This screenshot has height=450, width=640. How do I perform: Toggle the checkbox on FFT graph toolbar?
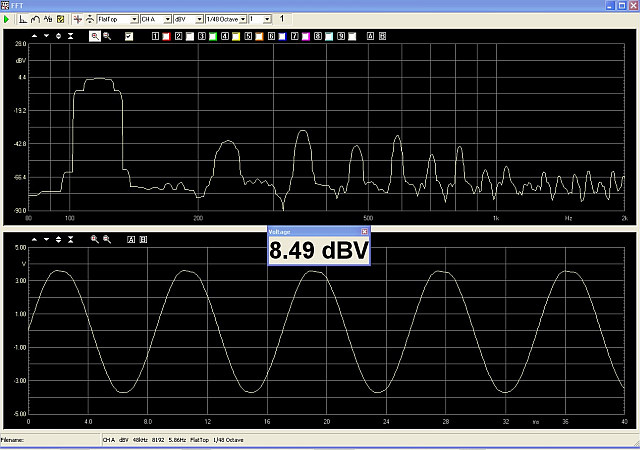tap(129, 36)
